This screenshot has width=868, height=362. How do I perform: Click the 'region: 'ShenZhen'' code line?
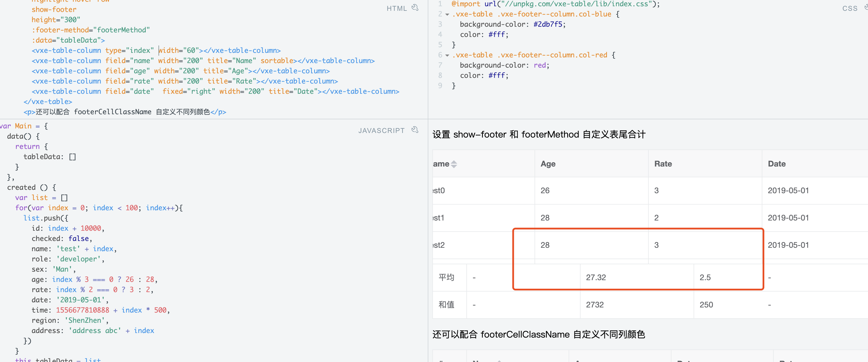70,321
